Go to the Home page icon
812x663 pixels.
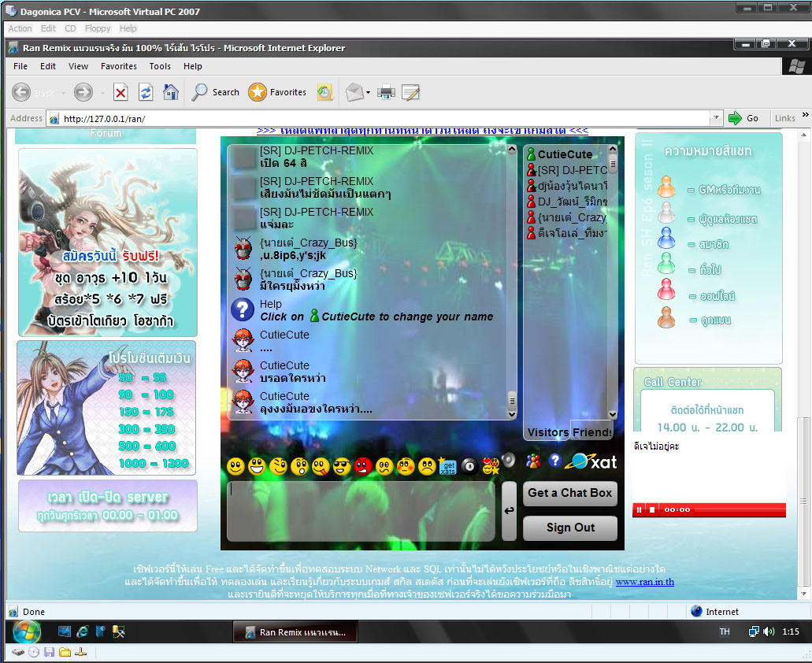tap(171, 92)
